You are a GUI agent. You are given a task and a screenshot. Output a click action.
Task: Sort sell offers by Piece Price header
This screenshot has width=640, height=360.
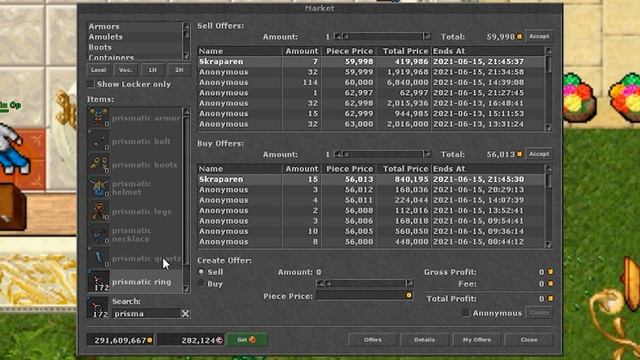(x=349, y=51)
